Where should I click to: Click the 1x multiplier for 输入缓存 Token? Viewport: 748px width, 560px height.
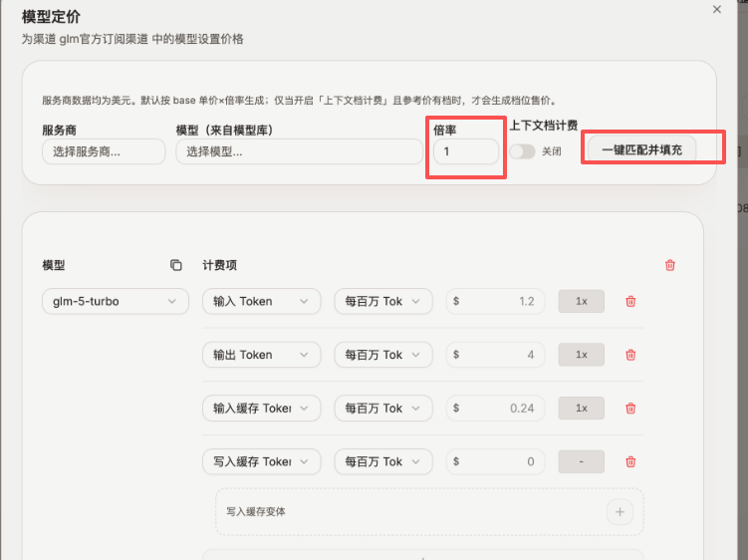point(581,409)
